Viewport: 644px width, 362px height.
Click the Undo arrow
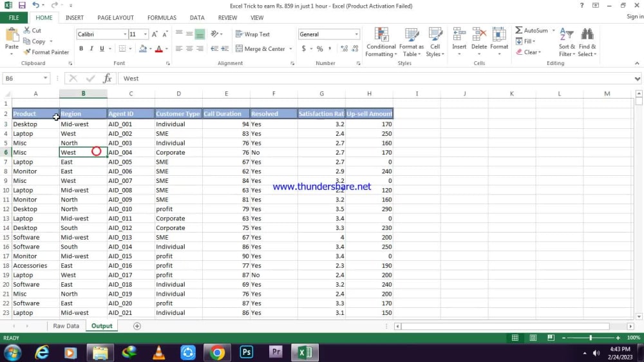(35, 5)
